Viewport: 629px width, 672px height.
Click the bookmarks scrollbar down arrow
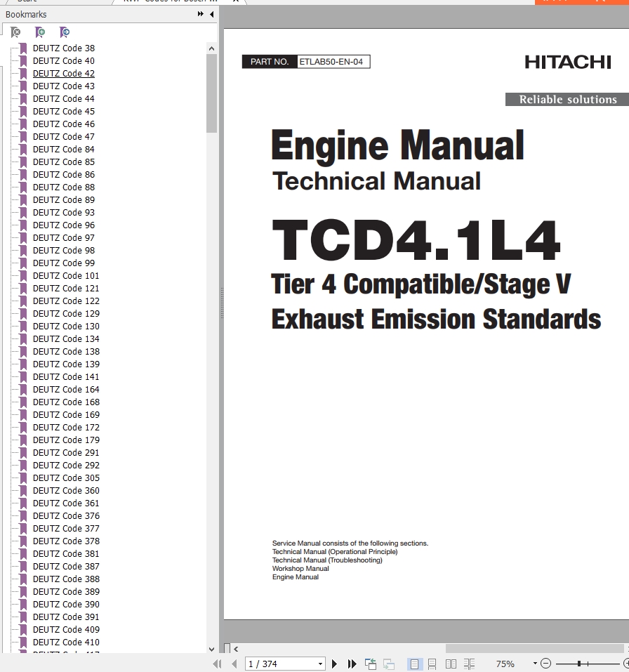tap(212, 649)
